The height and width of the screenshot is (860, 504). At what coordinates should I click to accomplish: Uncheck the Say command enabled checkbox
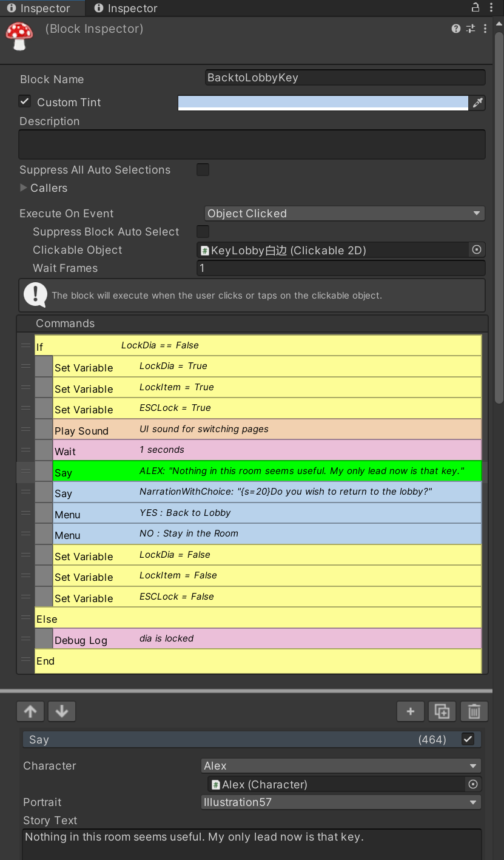[468, 739]
